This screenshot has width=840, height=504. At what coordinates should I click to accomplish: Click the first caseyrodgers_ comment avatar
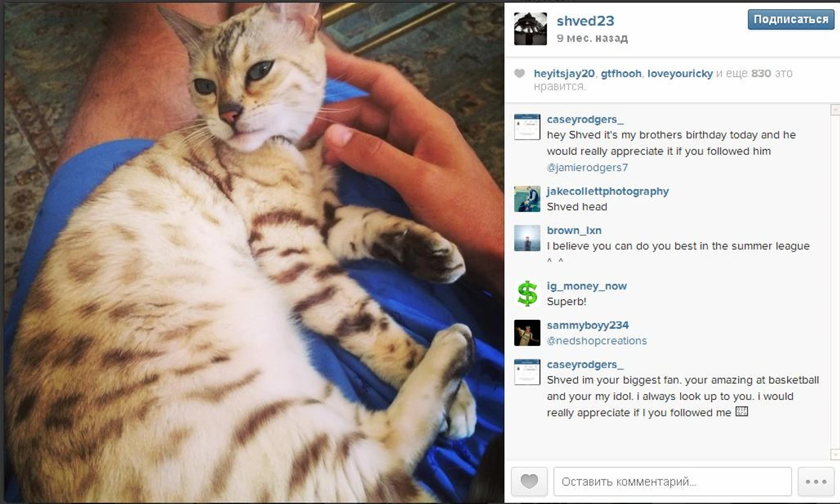point(527,127)
